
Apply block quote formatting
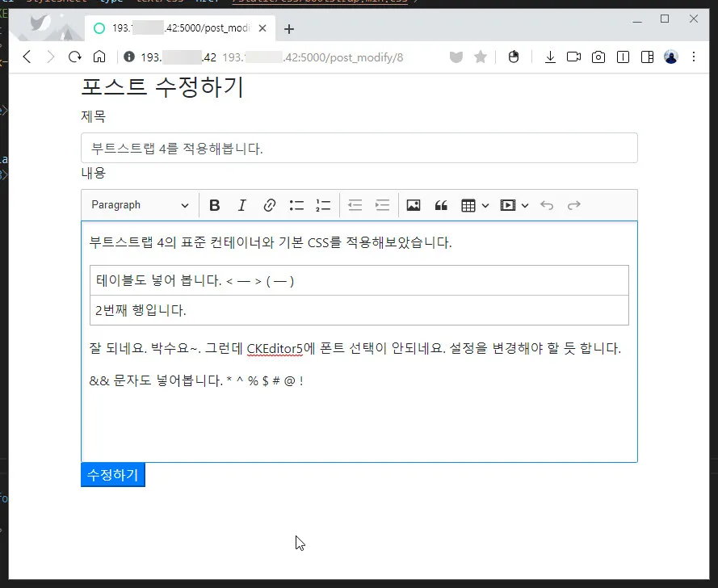coord(441,204)
